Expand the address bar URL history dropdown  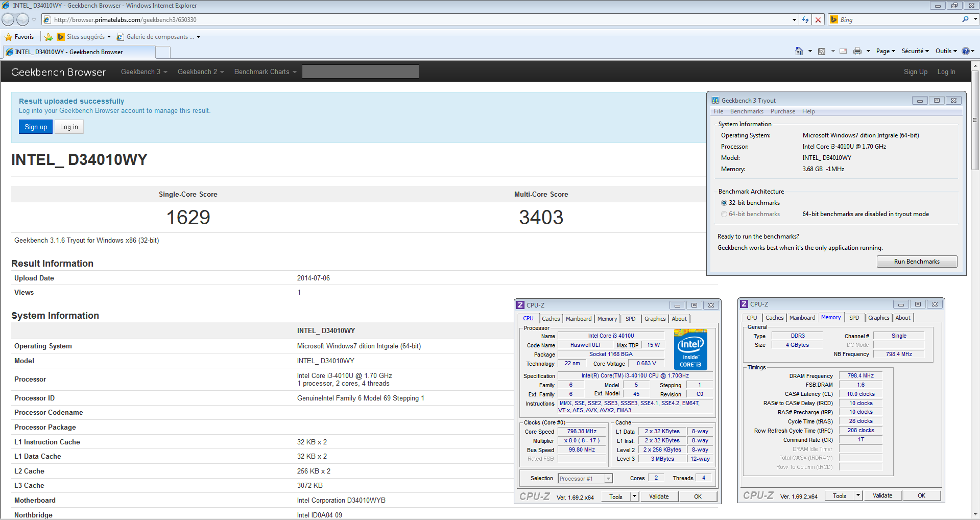click(794, 20)
